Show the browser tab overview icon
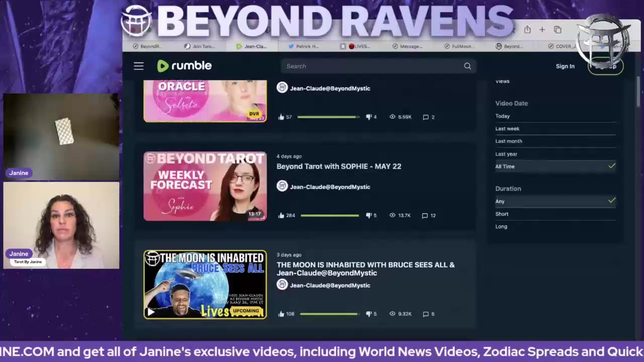Screen dimensions: 644x362 click(557, 30)
